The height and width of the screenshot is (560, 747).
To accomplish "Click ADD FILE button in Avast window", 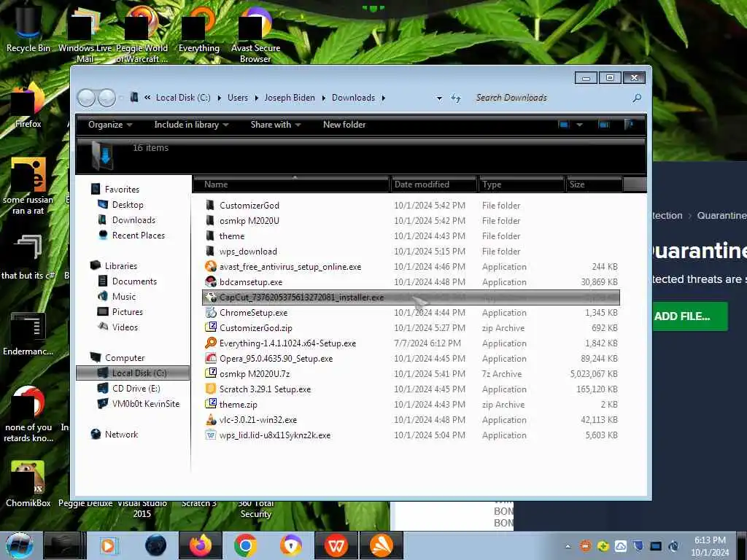I will point(689,316).
